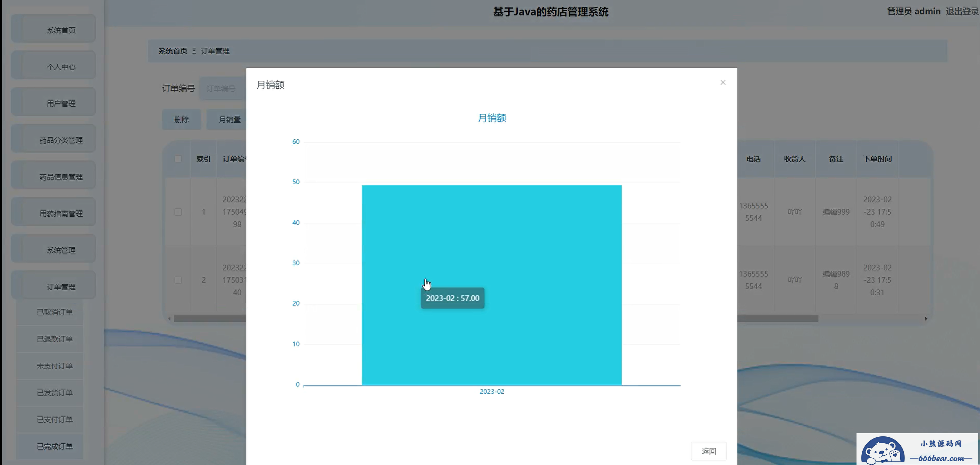This screenshot has width=980, height=465.
Task: Click the right scroll arrow of table
Action: click(x=926, y=318)
